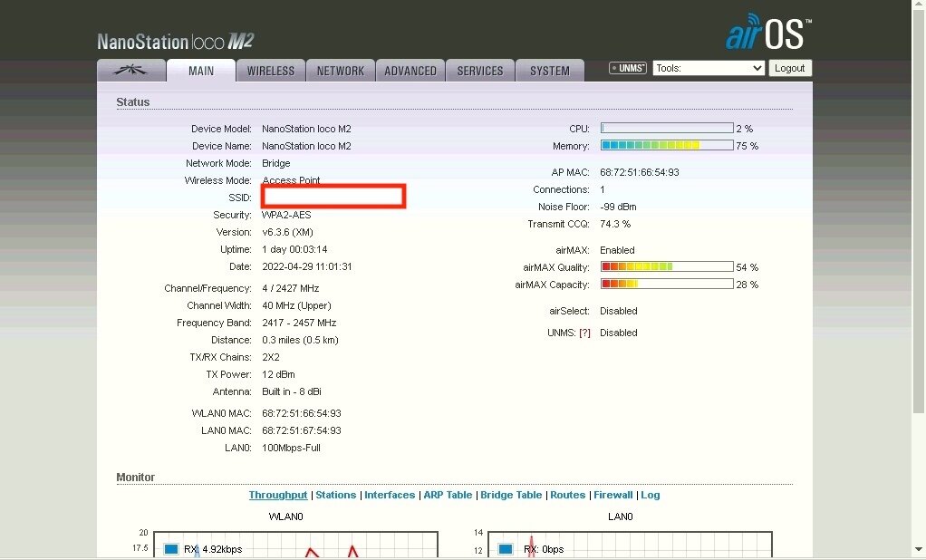Click the AP MAC value 68:72:51:66:54:93
The image size is (926, 560).
coord(640,172)
